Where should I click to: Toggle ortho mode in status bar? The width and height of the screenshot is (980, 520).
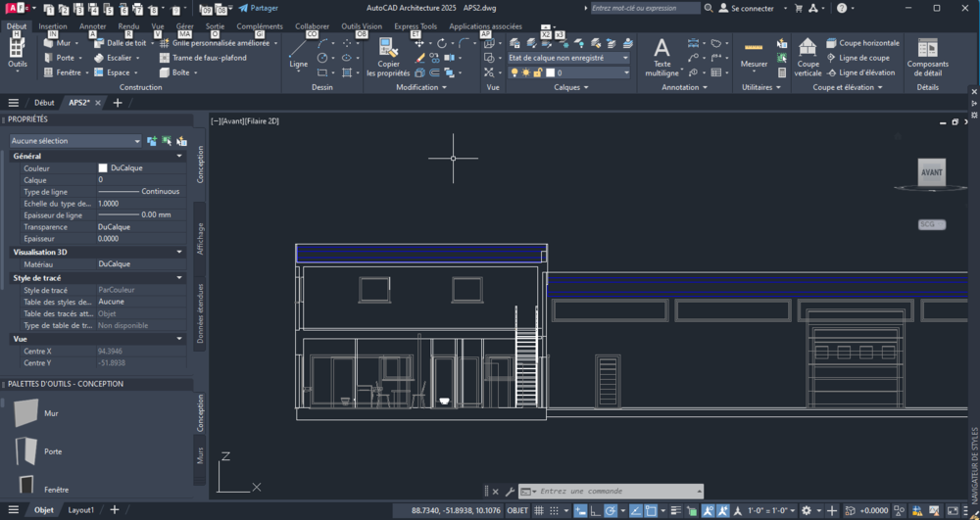(x=595, y=510)
